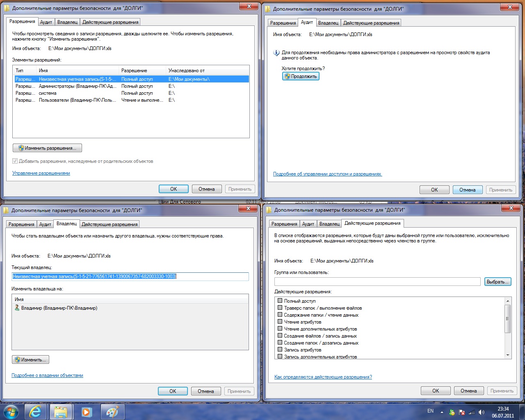Select the Неизвестная учетная запись permission entry
Screen dimensions: 525x420
point(131,79)
